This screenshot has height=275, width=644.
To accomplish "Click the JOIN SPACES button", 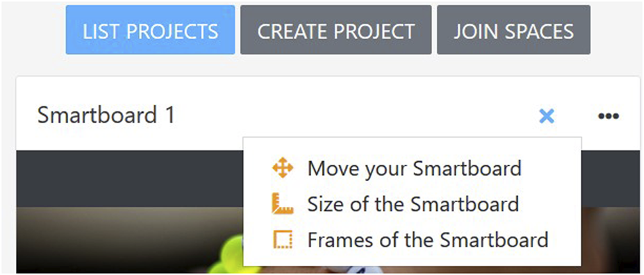I will coord(514,30).
